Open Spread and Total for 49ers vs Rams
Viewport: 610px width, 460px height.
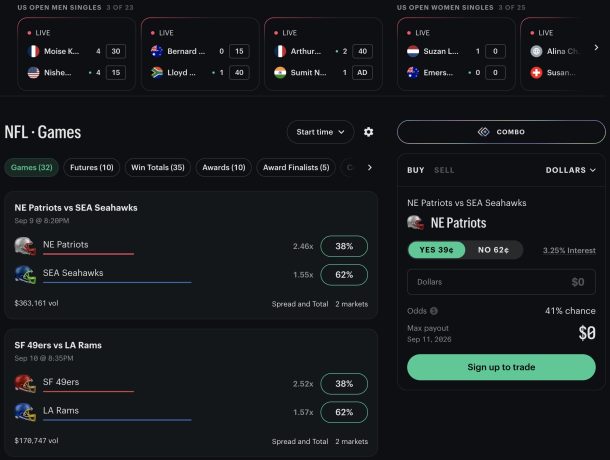click(300, 441)
